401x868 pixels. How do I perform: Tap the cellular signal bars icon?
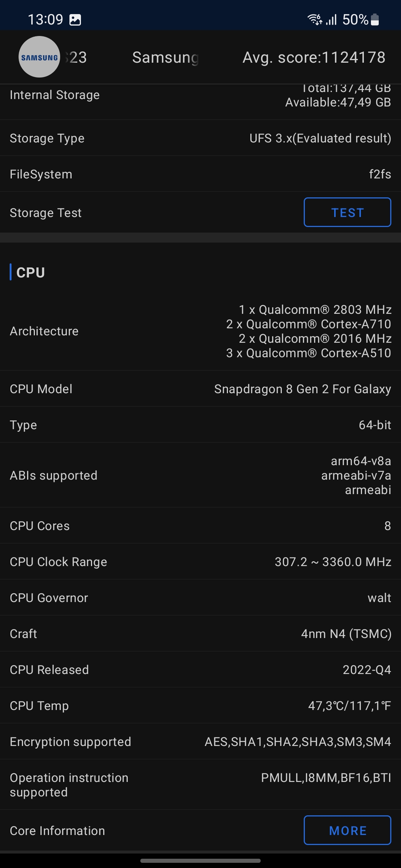click(332, 20)
